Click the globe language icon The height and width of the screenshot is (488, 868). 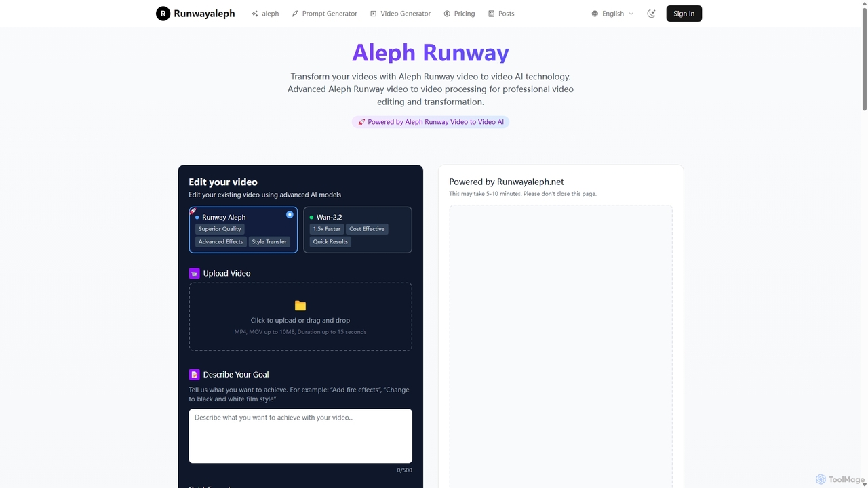pos(595,14)
